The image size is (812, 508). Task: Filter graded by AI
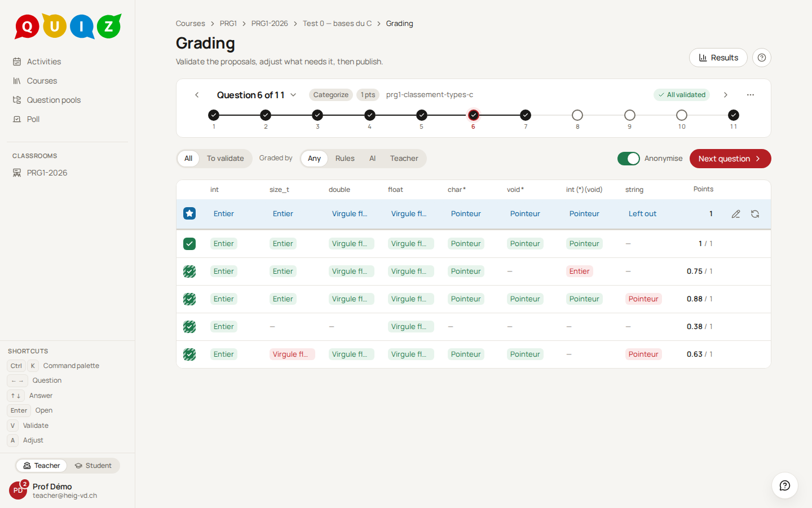point(372,159)
